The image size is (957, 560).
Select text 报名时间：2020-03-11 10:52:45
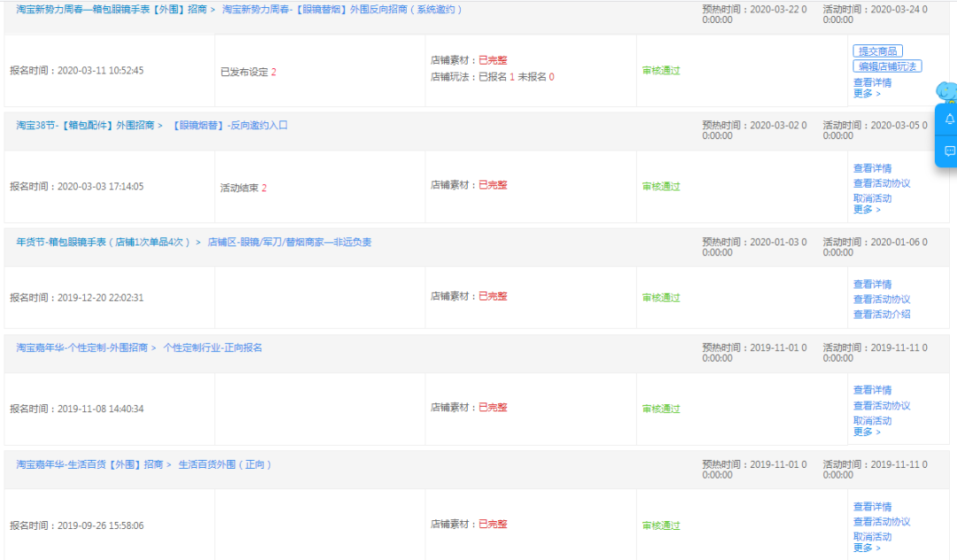[77, 71]
